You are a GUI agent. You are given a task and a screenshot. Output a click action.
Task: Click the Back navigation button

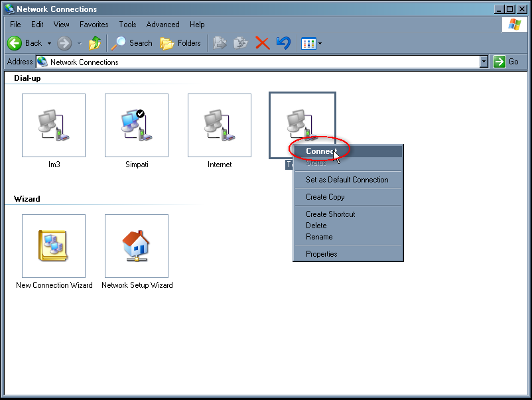(x=25, y=43)
